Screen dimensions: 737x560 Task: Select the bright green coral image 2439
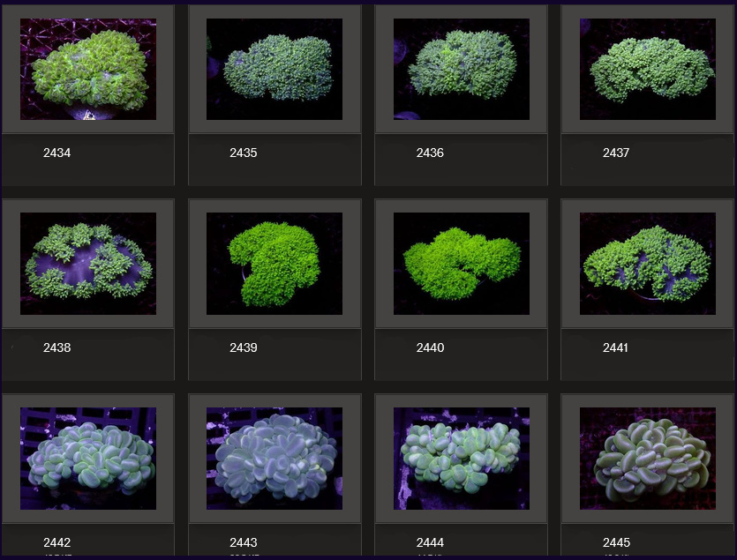274,264
